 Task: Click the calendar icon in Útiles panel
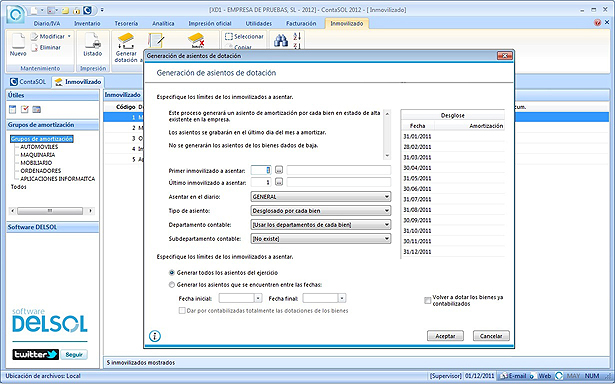[x=36, y=109]
